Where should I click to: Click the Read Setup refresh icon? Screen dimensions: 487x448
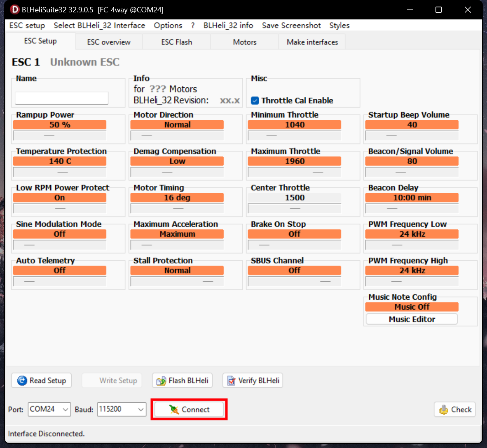(x=22, y=380)
